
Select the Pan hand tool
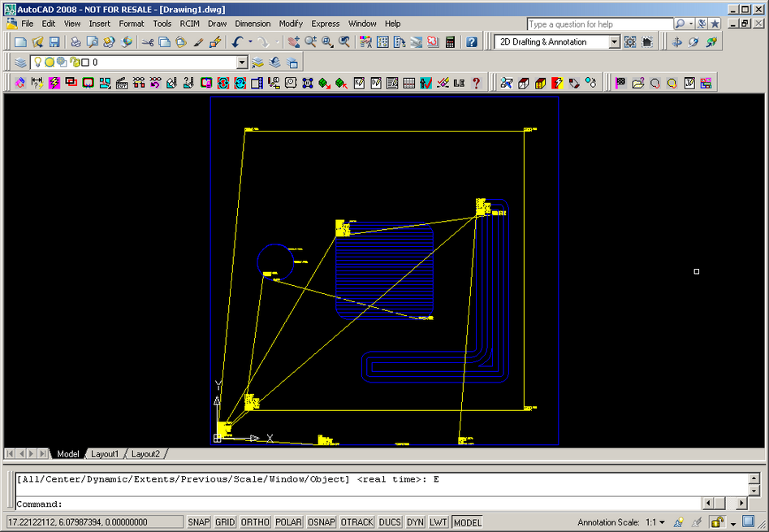click(x=293, y=42)
